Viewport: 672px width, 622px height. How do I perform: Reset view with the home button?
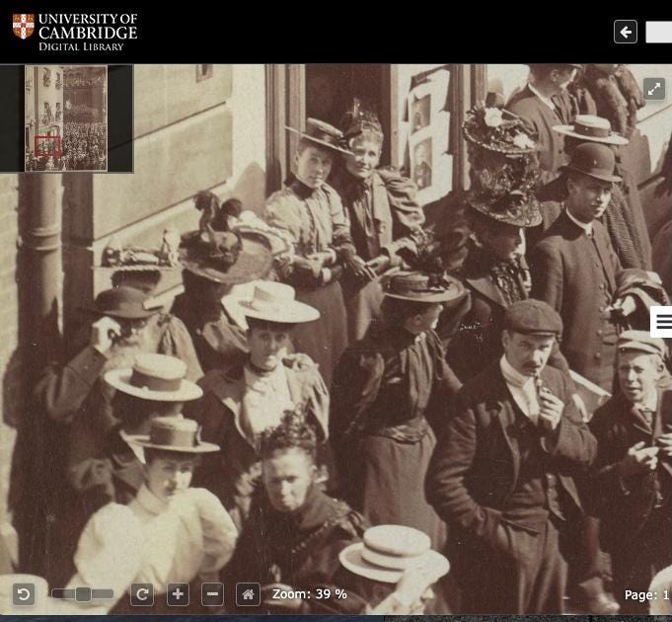pyautogui.click(x=248, y=594)
